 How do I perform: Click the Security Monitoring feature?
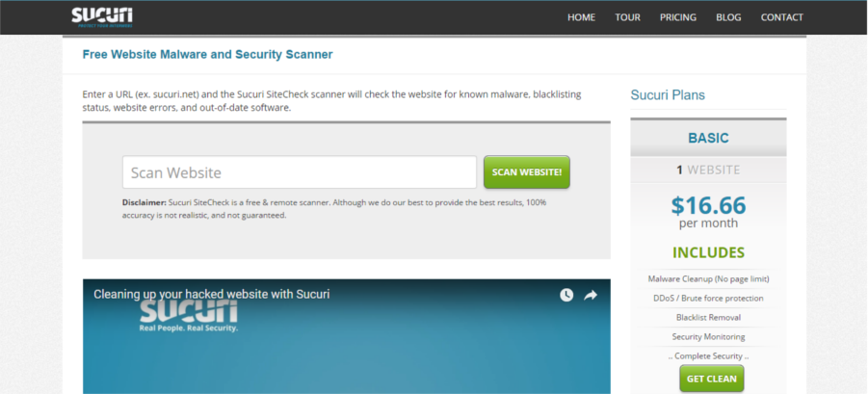pos(708,336)
